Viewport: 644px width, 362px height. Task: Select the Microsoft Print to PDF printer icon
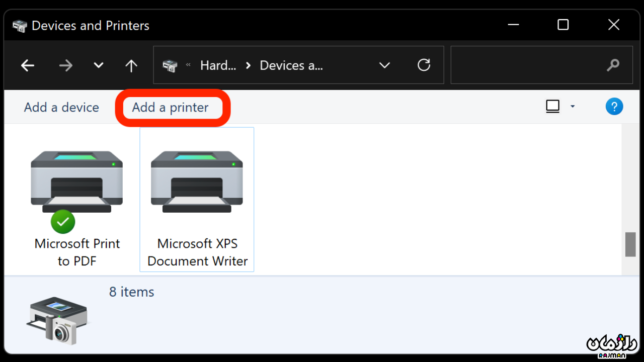76,182
